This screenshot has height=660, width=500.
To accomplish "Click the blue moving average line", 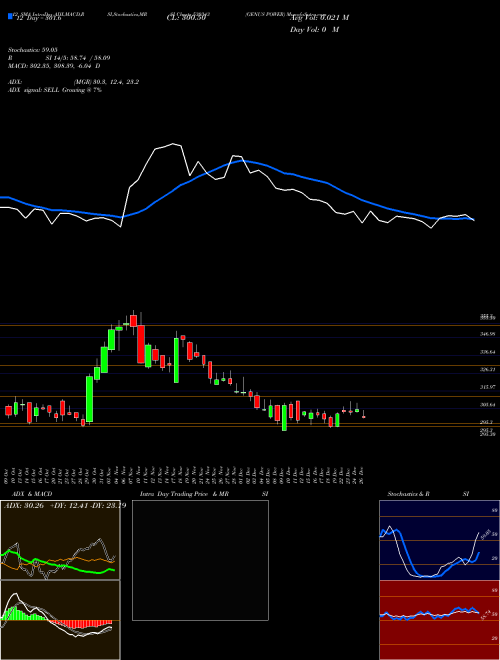I will (x=237, y=191).
